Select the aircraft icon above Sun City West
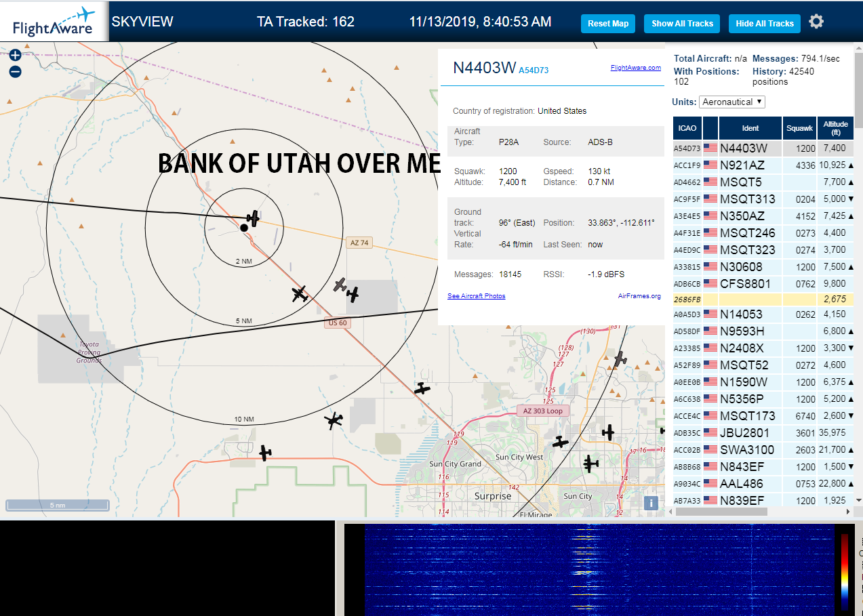Screen dimensions: 863x616 click(x=560, y=442)
